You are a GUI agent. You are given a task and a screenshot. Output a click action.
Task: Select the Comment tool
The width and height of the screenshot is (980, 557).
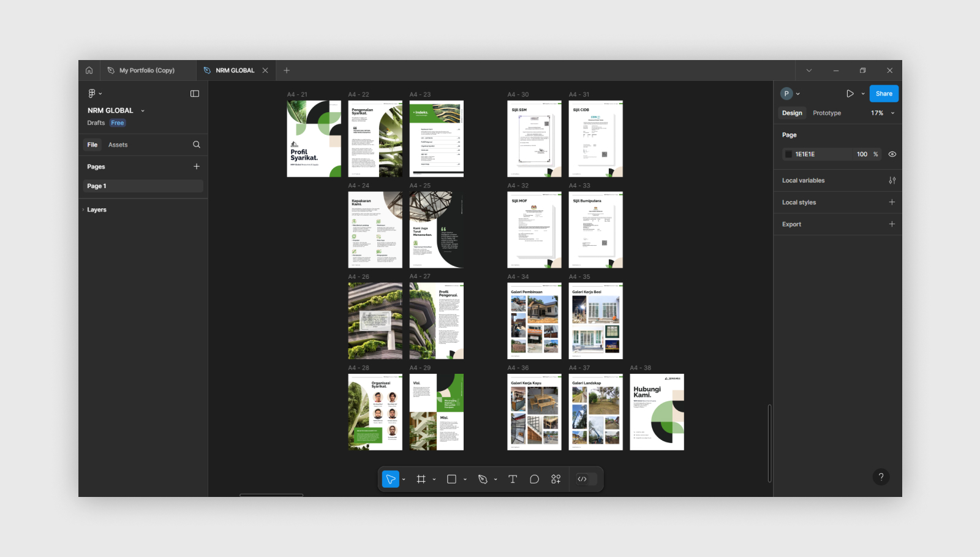[x=534, y=479]
